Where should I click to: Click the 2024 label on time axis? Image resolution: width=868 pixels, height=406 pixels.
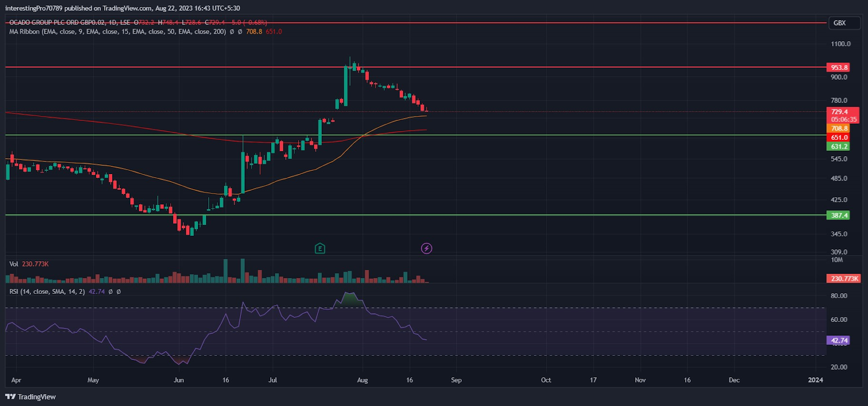815,380
